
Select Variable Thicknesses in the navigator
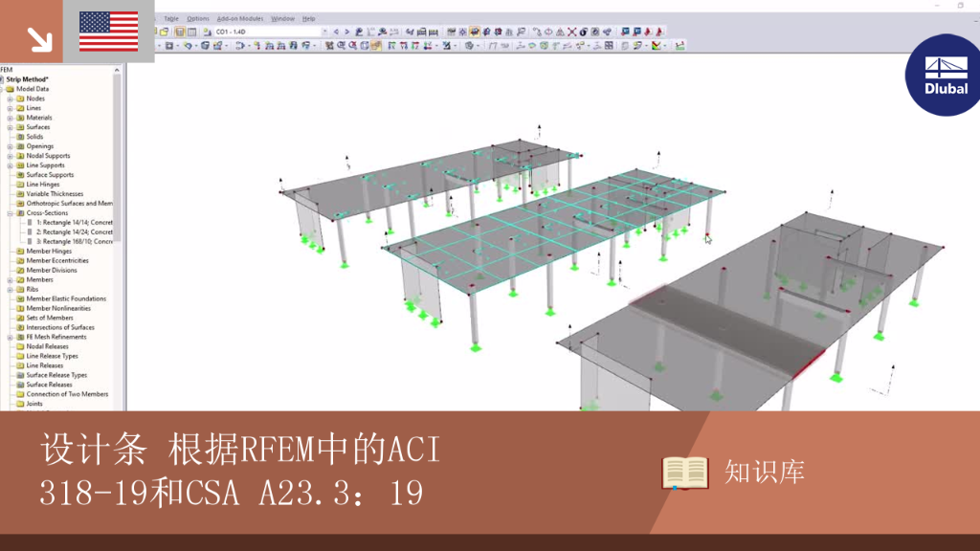[55, 193]
